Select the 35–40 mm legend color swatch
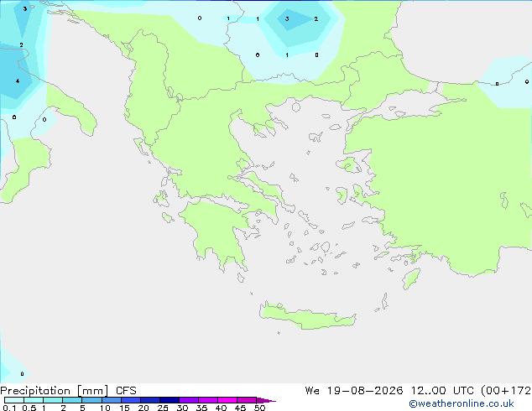Image resolution: width=532 pixels, height=411 pixels. (208, 400)
